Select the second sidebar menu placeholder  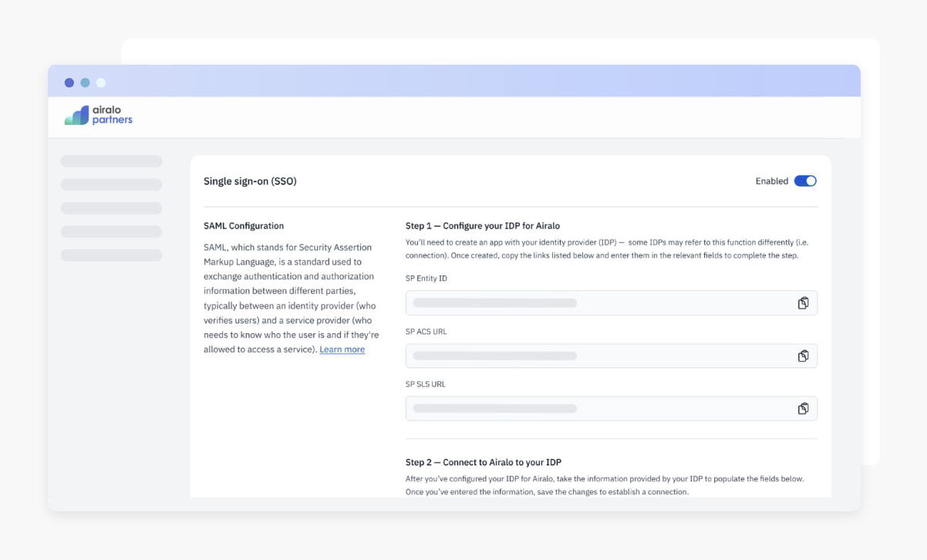[x=111, y=185]
